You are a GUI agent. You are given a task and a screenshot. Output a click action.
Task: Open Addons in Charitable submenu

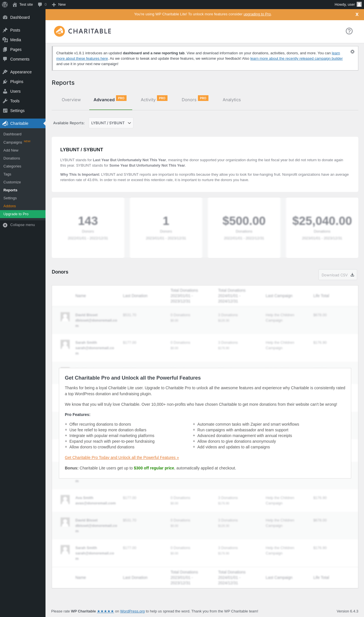pos(23,206)
